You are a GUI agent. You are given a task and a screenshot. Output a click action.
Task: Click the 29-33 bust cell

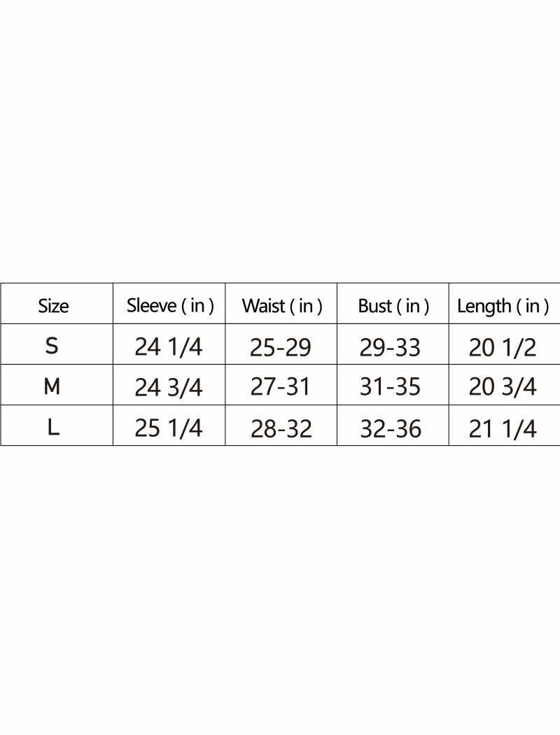pyautogui.click(x=391, y=346)
